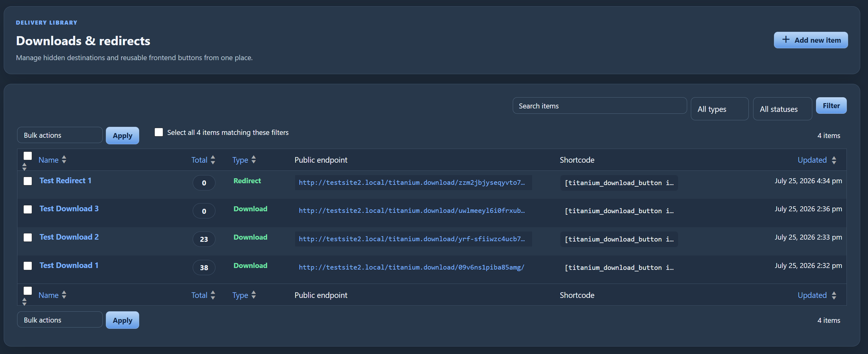
Task: Click footer Type column sort arrows
Action: point(253,295)
